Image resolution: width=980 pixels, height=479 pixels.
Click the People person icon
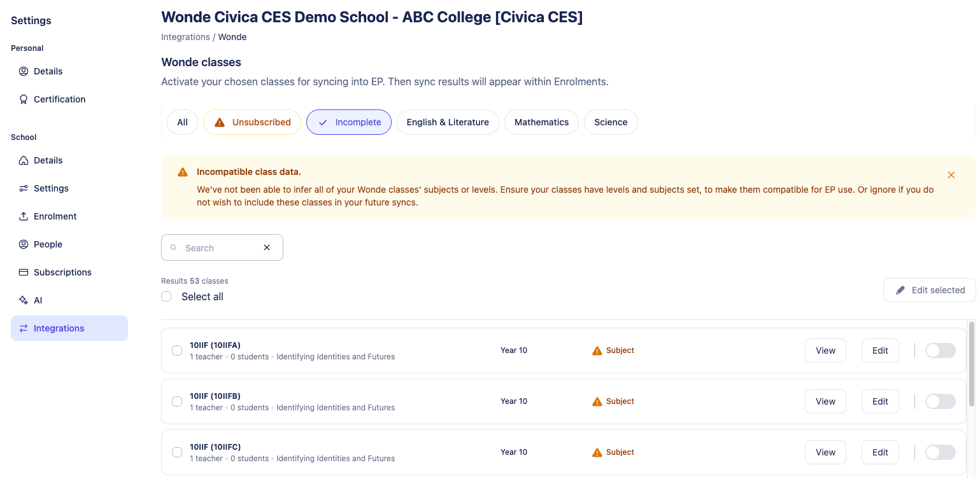point(24,244)
